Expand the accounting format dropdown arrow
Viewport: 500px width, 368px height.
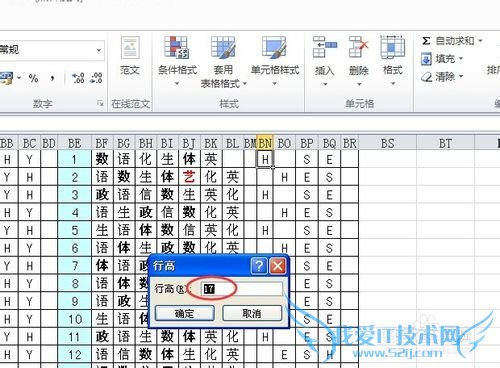[x=19, y=78]
